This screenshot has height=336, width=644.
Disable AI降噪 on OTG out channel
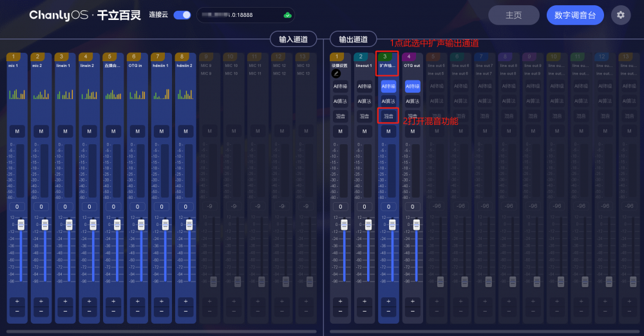(x=412, y=86)
